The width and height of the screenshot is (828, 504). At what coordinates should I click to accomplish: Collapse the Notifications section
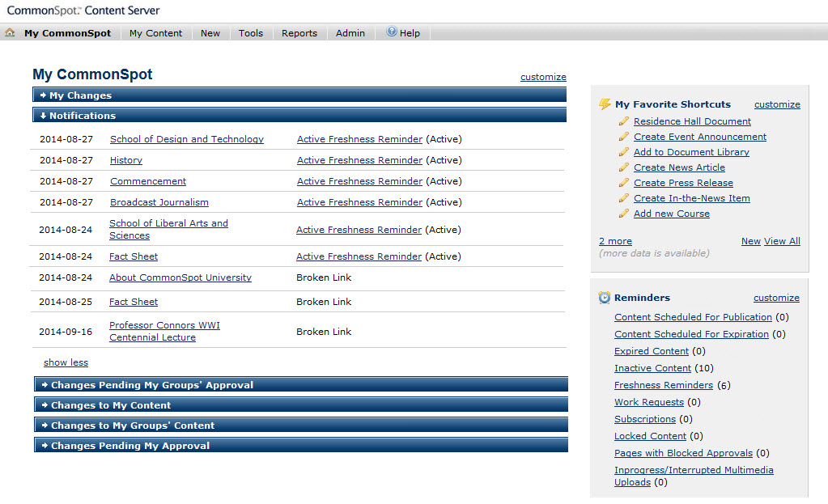pos(299,115)
